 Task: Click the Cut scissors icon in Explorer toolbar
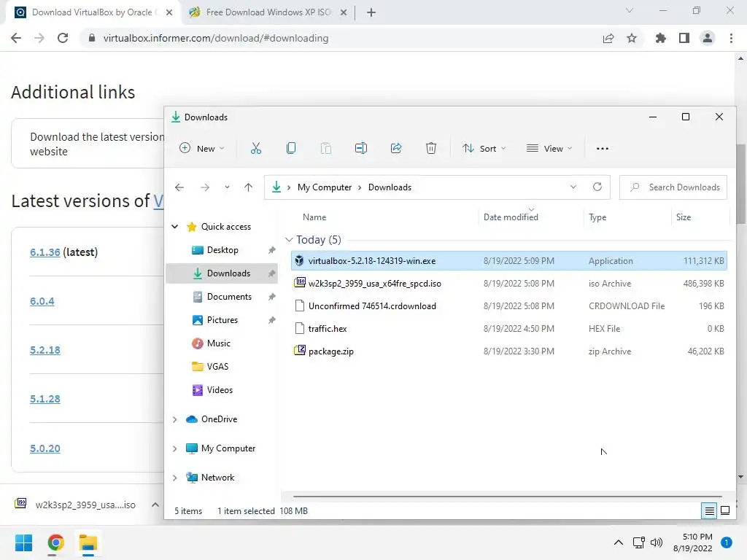[256, 149]
